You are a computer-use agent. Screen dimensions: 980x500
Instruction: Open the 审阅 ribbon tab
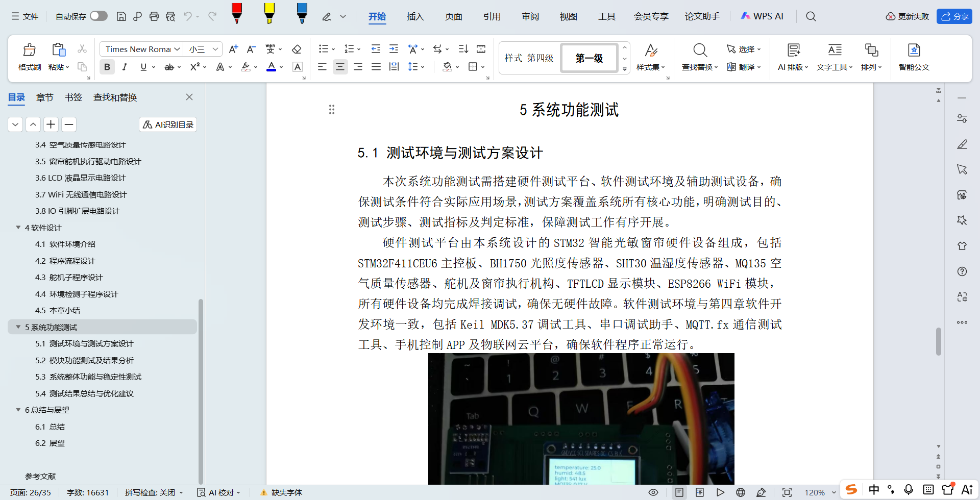coord(530,16)
